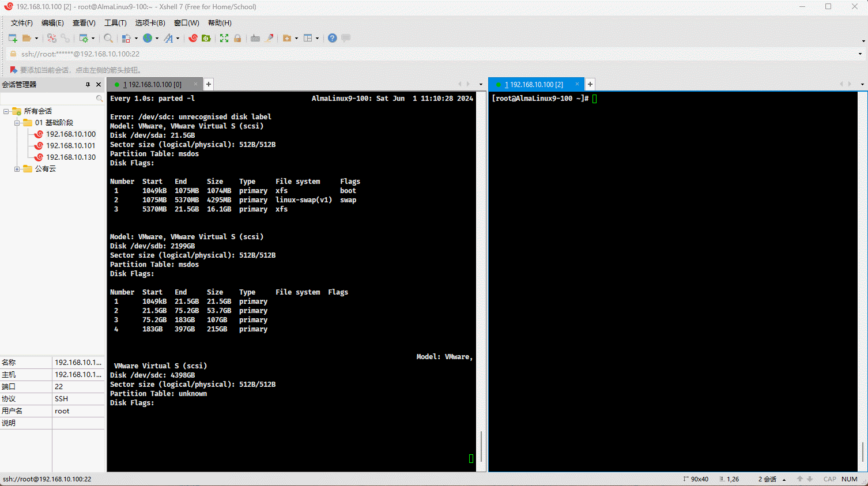Click the highlighter pen toolbar icon

269,38
